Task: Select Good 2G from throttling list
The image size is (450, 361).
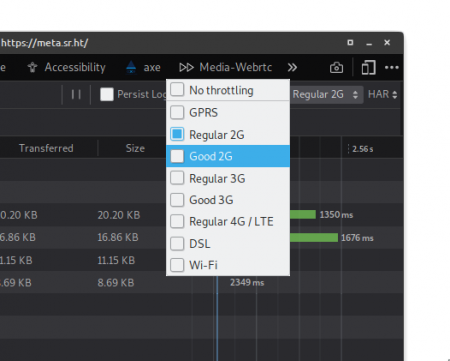Action: click(x=228, y=156)
